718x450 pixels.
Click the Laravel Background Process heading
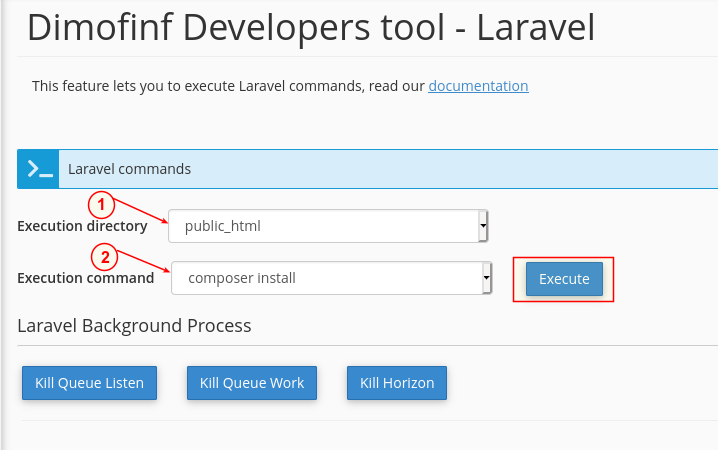(x=134, y=326)
